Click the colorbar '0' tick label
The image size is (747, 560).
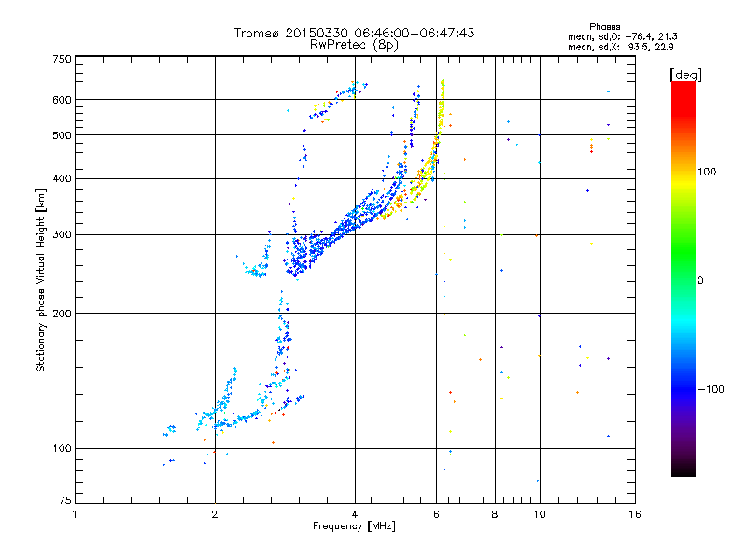coord(700,280)
